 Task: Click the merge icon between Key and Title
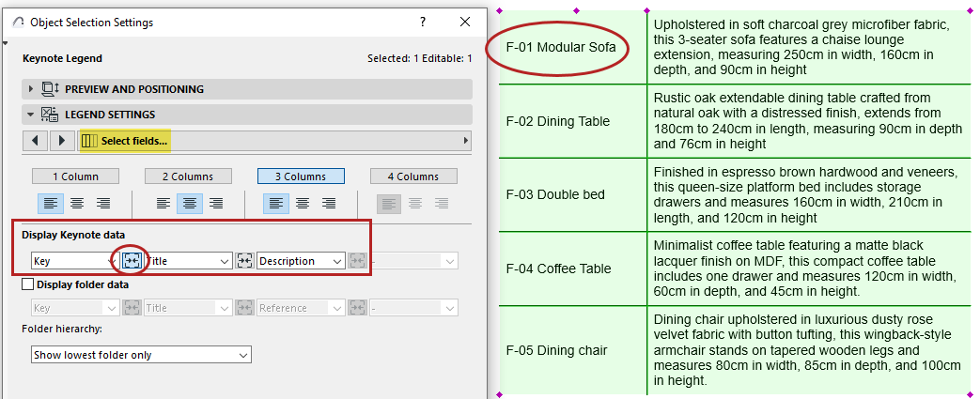(x=132, y=261)
